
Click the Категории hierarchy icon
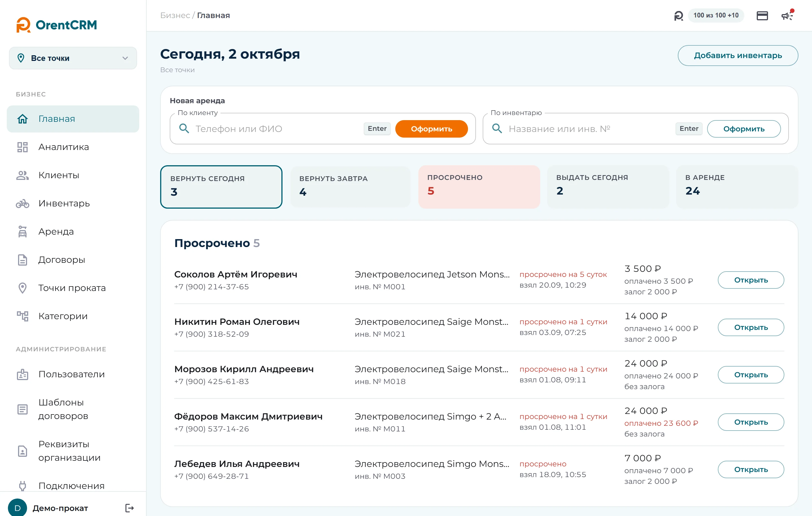pos(23,316)
